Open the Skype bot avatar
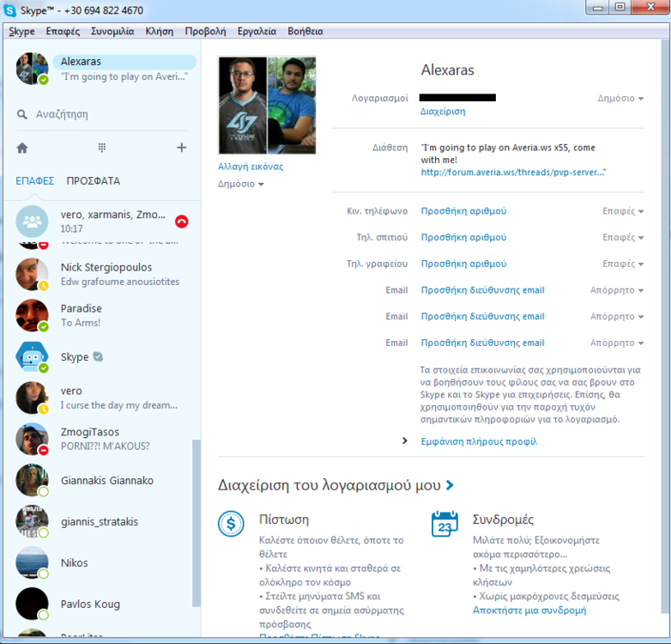 [32, 356]
